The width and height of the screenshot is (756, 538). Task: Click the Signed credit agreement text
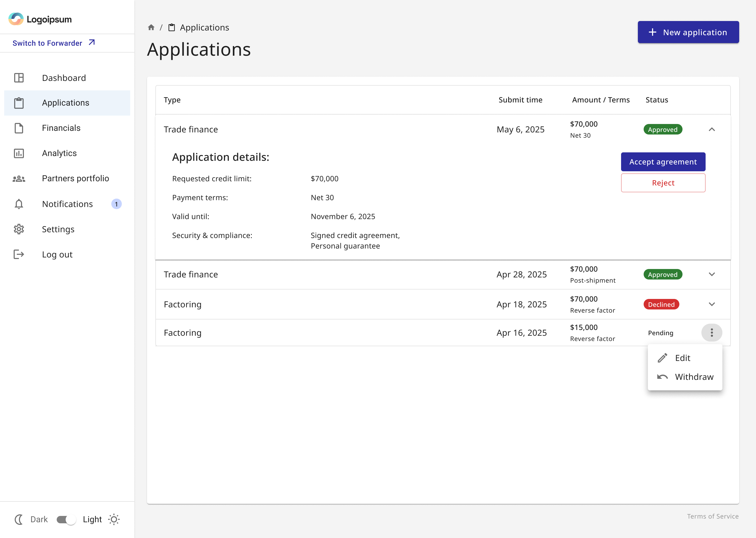[355, 235]
